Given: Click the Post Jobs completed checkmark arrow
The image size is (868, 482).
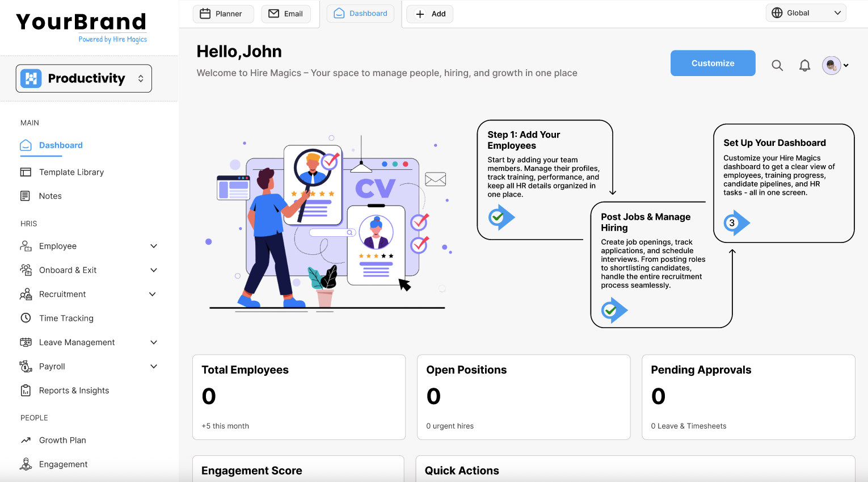Looking at the screenshot, I should (614, 311).
